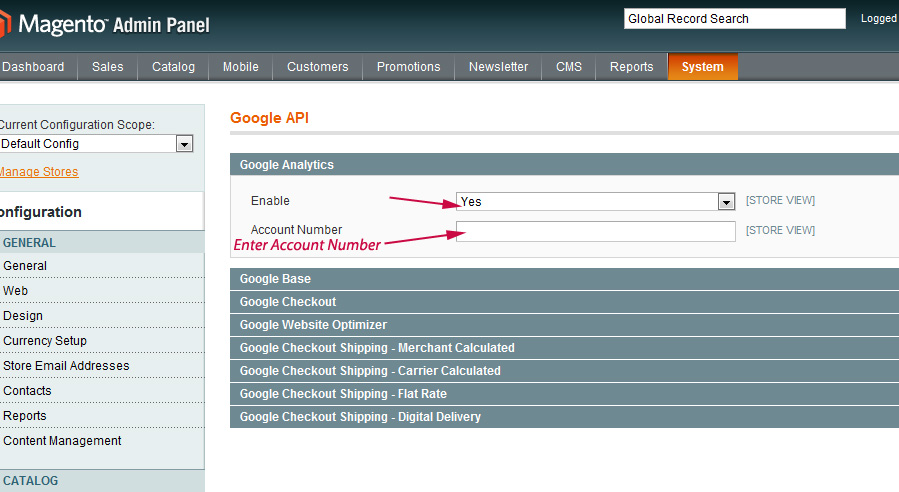Open the Promotions menu
899x492 pixels.
[408, 67]
